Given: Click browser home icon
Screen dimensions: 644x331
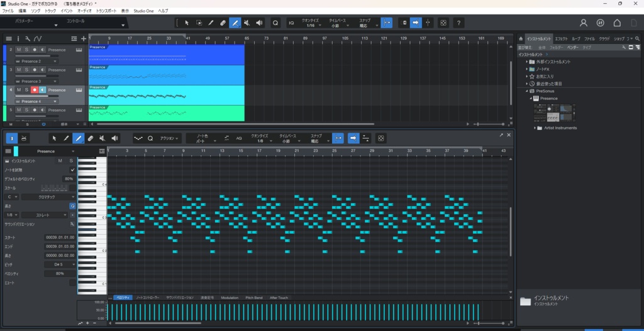Looking at the screenshot, I should pos(521,38).
